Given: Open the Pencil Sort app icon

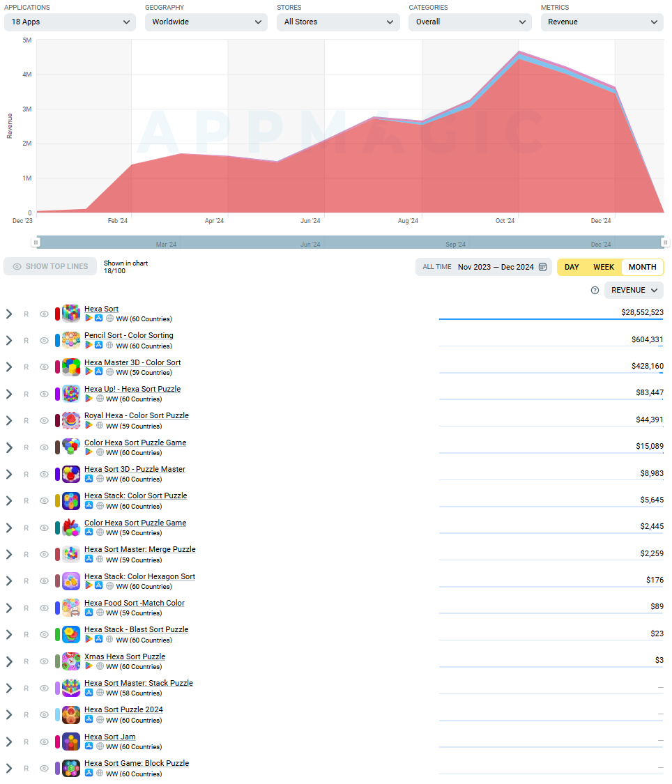Looking at the screenshot, I should (71, 341).
